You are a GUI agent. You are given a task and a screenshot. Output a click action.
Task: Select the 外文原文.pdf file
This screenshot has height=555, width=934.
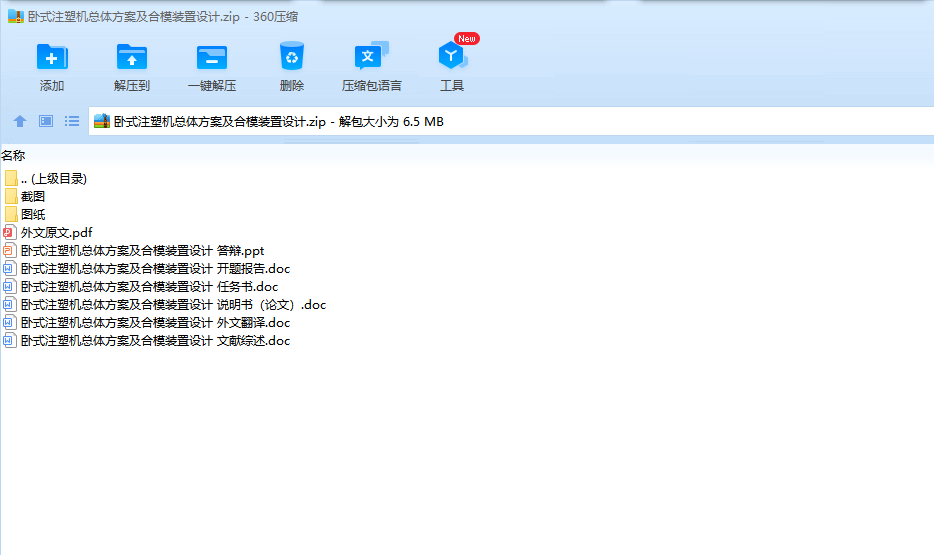48,232
